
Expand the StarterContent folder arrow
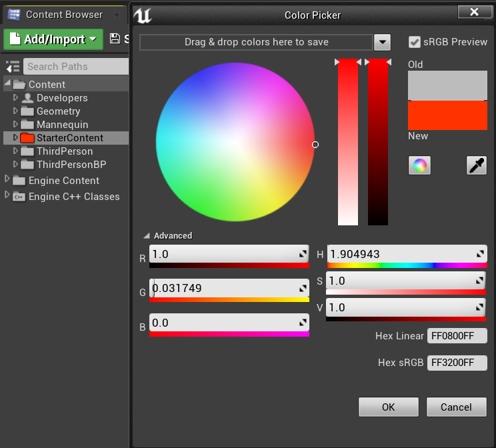(x=15, y=137)
